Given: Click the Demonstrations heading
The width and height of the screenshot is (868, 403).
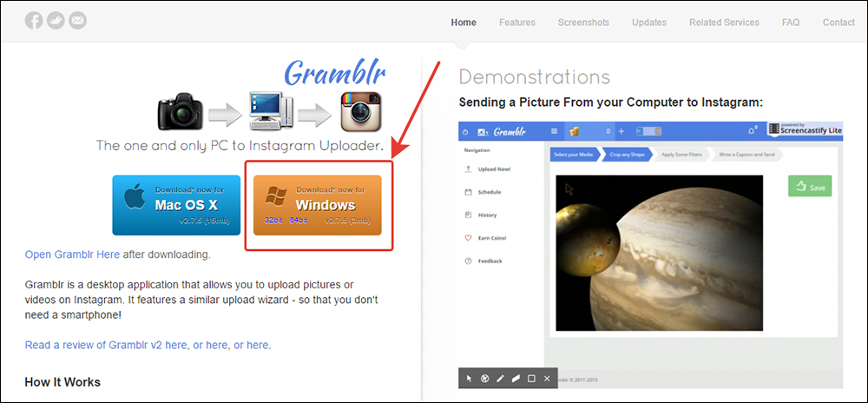Looking at the screenshot, I should coord(534,77).
